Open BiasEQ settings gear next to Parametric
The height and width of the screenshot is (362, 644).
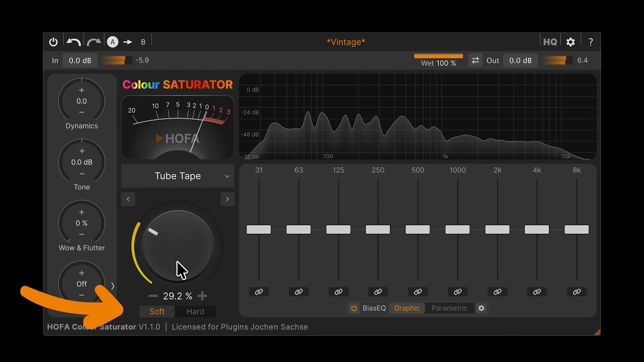(481, 308)
